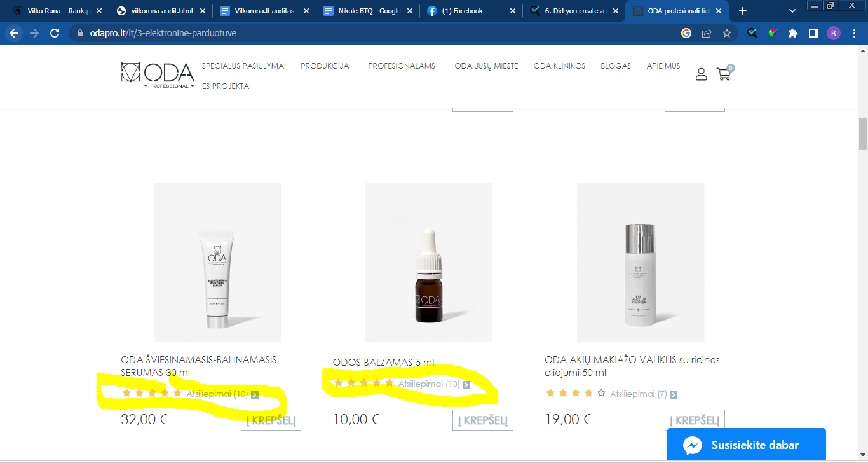This screenshot has height=463, width=868.
Task: Click the 19,00 € price
Action: [568, 419]
